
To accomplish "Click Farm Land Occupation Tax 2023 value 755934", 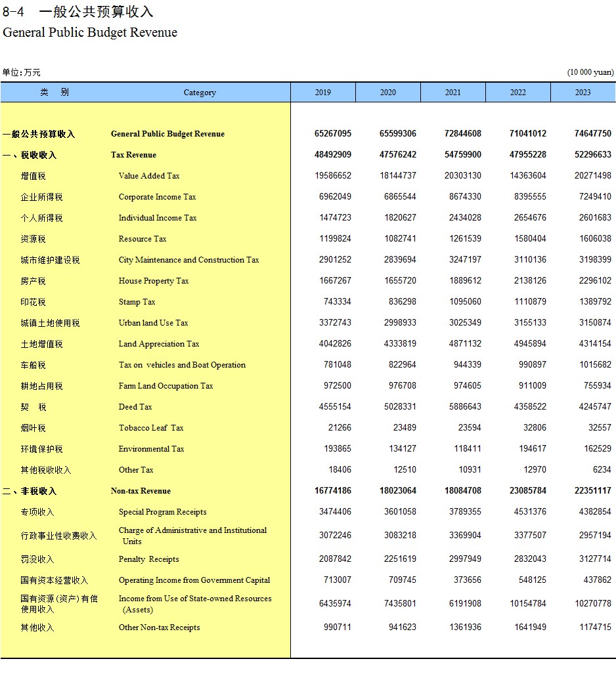I will 598,385.
